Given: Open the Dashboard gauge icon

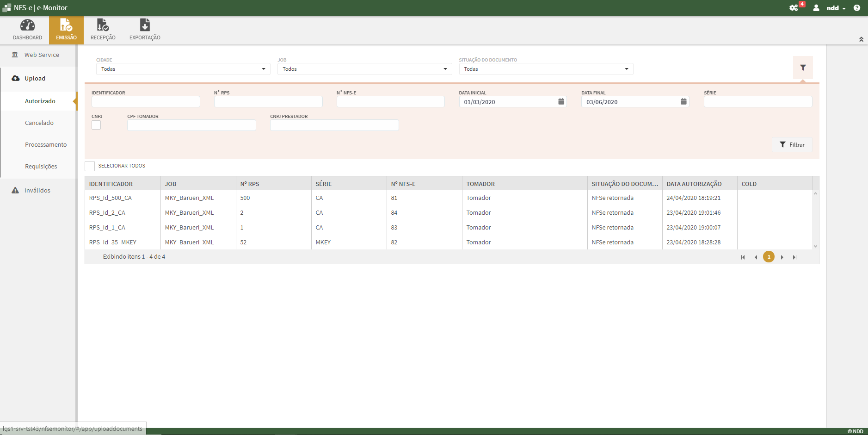Looking at the screenshot, I should (27, 26).
